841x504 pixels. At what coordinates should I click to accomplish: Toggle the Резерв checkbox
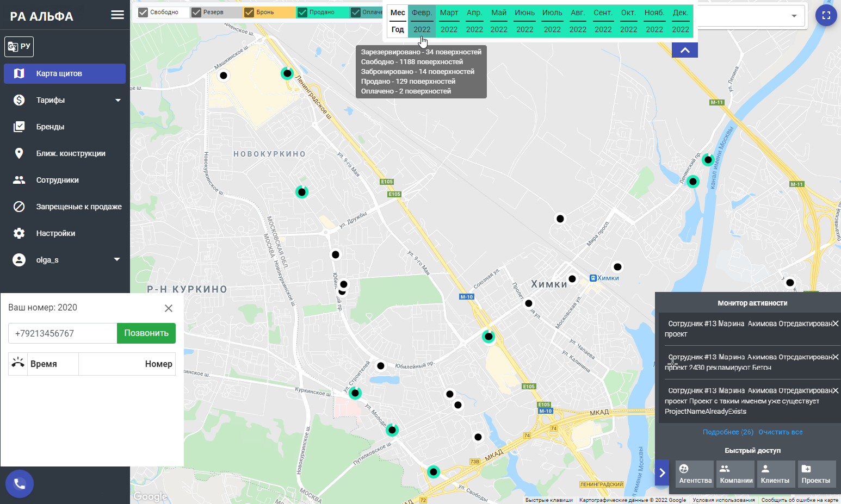pyautogui.click(x=196, y=12)
